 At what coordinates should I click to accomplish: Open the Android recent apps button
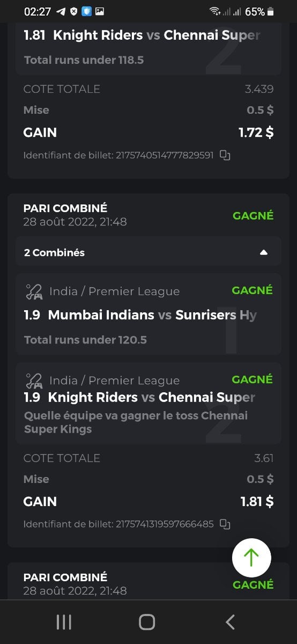64,622
